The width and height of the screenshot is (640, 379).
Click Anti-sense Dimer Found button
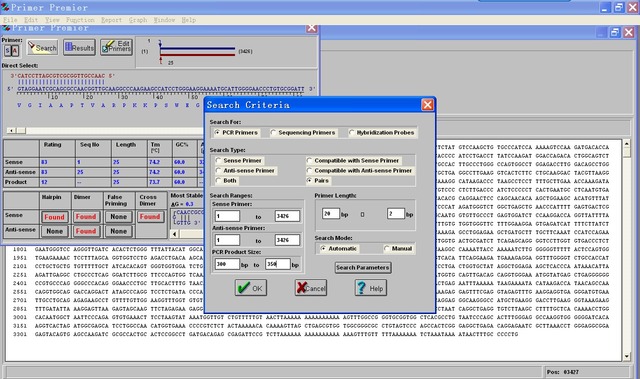click(86, 231)
